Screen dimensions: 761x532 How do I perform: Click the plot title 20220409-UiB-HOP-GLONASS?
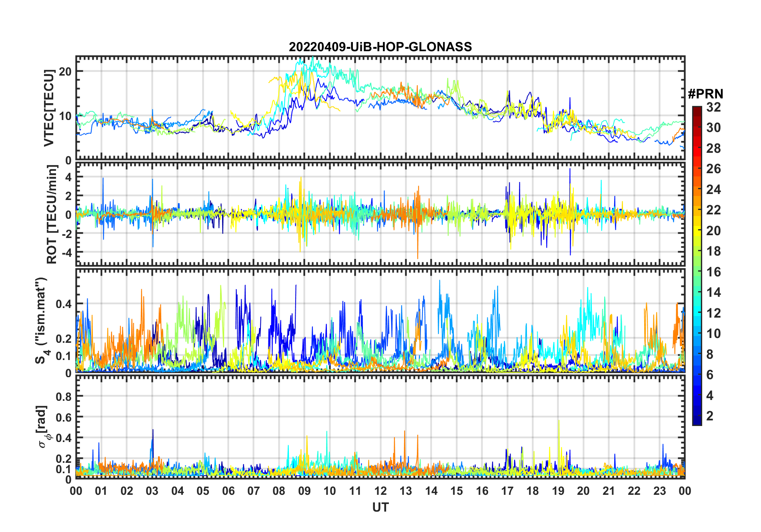380,47
